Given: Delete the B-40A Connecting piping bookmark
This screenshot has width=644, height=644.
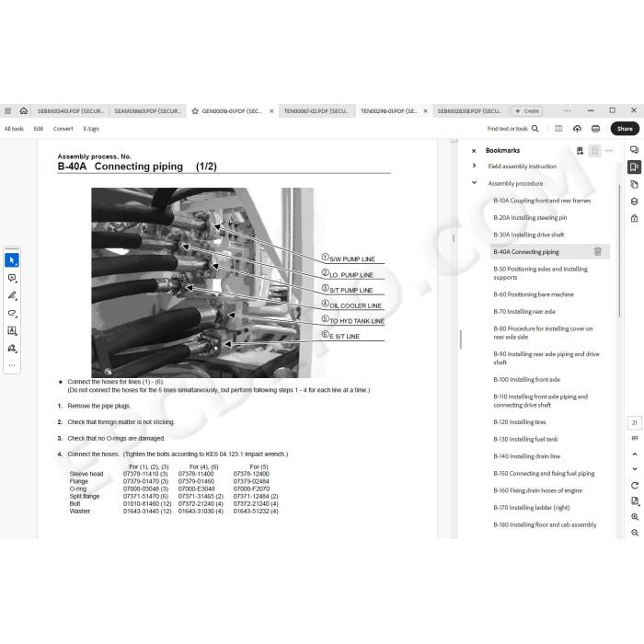Looking at the screenshot, I should 598,251.
